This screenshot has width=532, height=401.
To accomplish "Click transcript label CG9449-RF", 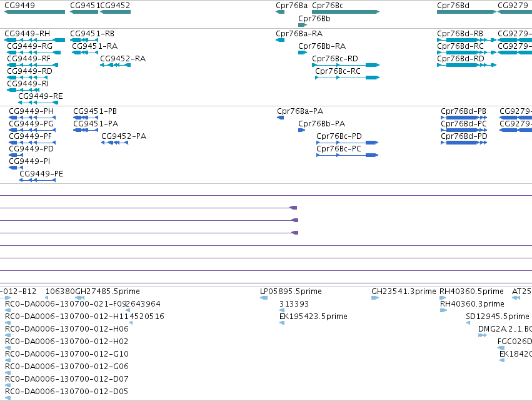I will [x=29, y=59].
